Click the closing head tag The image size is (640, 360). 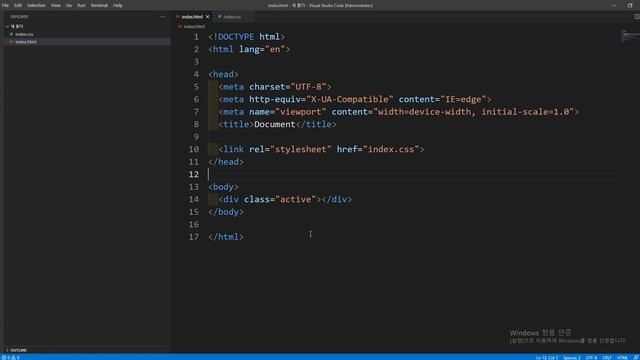click(226, 162)
